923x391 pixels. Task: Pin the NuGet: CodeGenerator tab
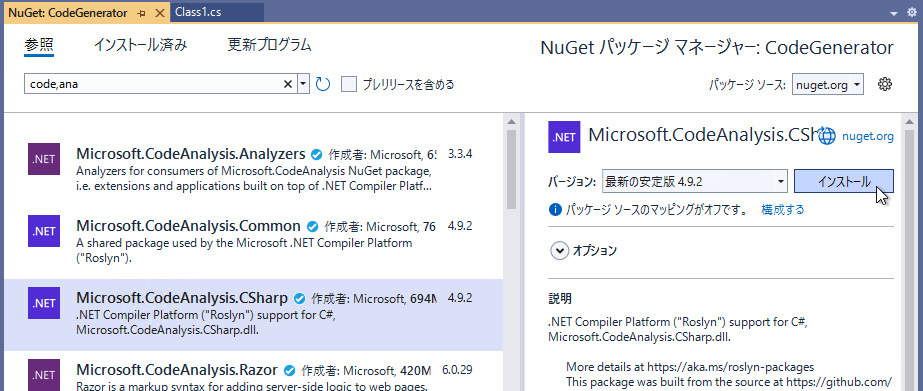click(141, 12)
